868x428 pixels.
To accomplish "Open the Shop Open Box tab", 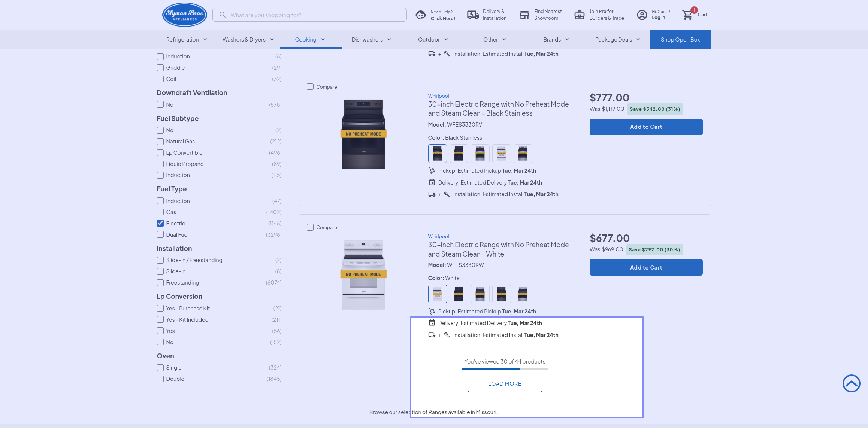I will click(x=680, y=40).
